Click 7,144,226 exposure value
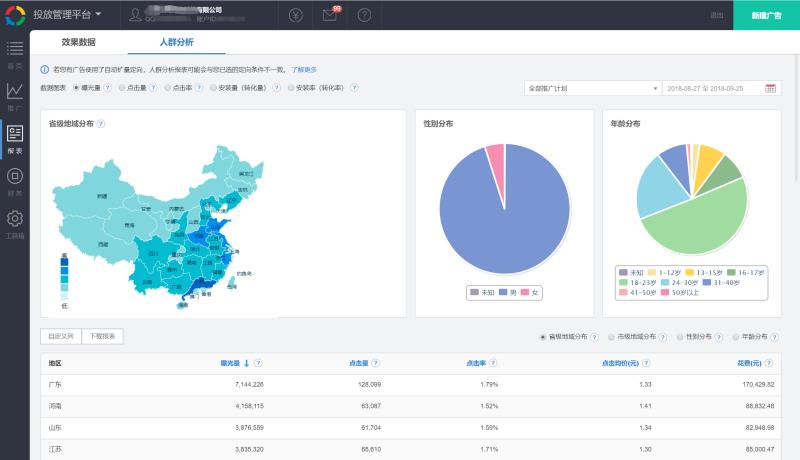Screen dimensions: 800x460 coord(249,385)
